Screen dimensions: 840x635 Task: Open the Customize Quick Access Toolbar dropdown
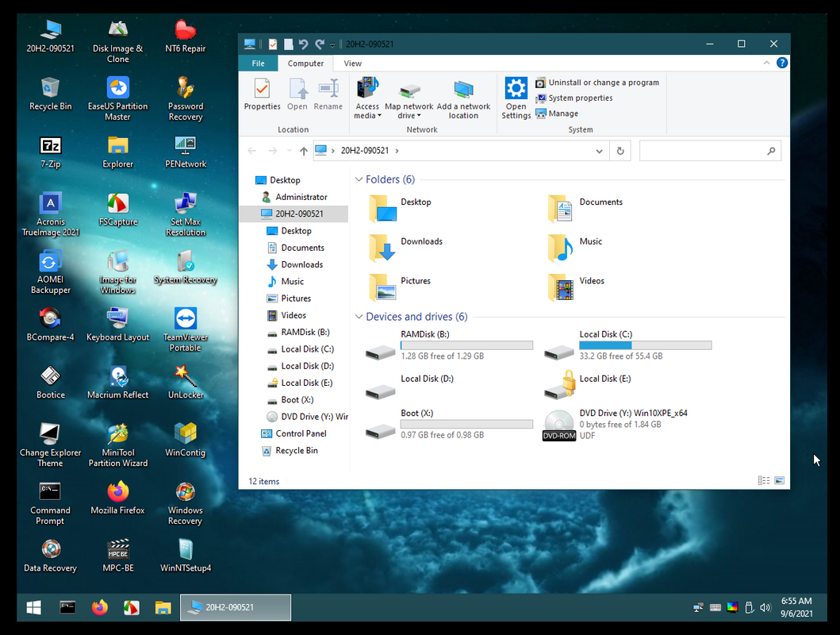(x=332, y=44)
